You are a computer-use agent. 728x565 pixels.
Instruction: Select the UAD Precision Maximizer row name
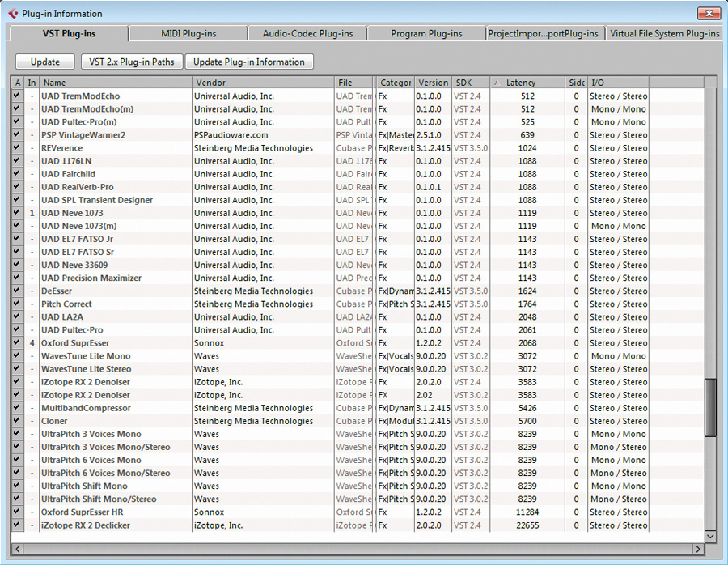coord(91,278)
